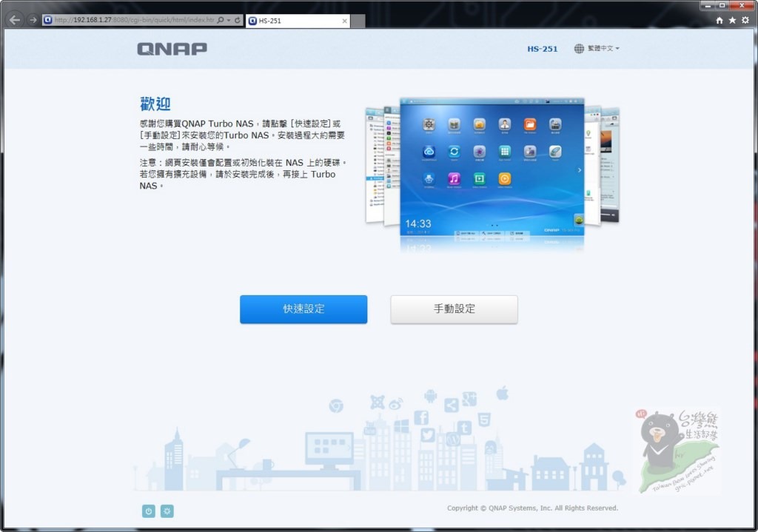Image resolution: width=758 pixels, height=532 pixels.
Task: Open the 繁體中文 language dropdown
Action: tap(603, 48)
